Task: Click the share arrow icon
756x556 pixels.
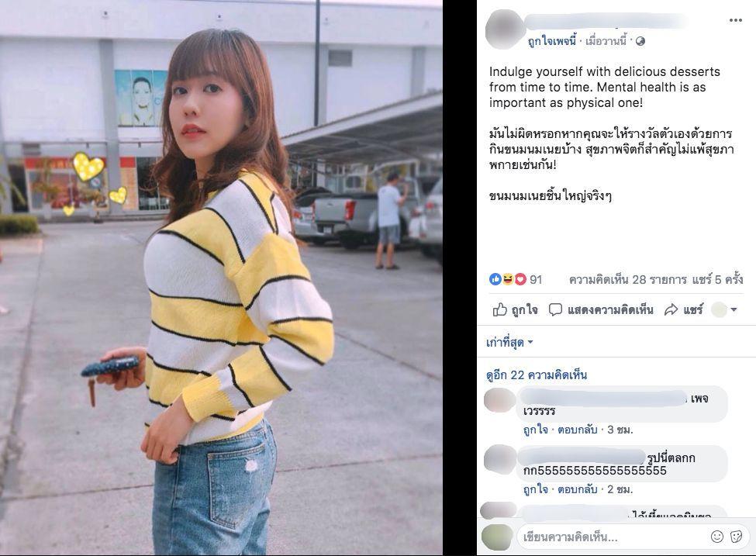Action: pos(671,309)
